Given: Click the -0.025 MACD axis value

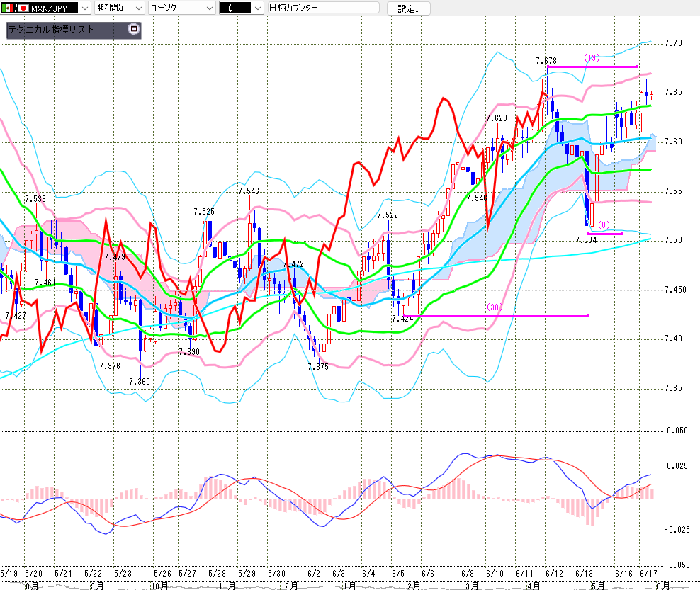Looking at the screenshot, I should [677, 530].
